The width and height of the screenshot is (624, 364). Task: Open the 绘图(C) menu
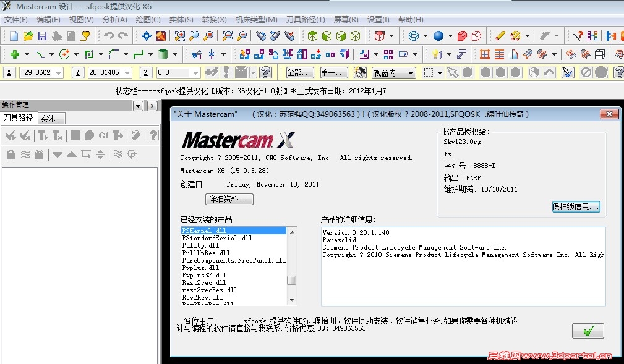click(148, 20)
